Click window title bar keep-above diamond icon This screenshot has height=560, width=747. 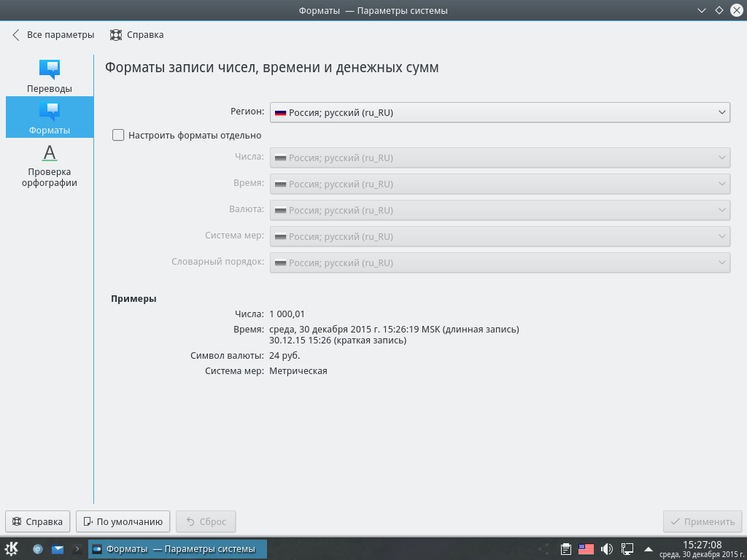click(719, 10)
